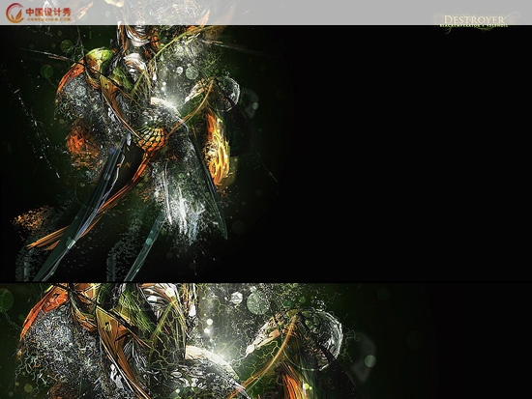Select the DESTROYER title text

coord(474,19)
